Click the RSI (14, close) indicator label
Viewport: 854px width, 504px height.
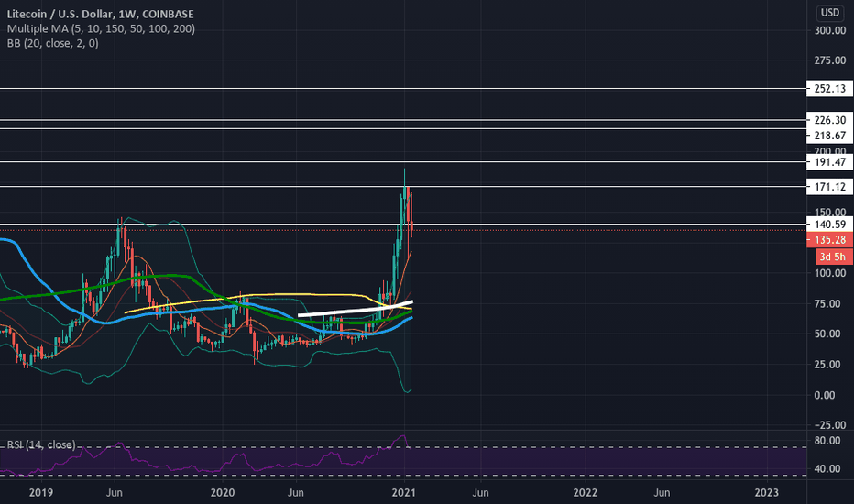pos(41,444)
